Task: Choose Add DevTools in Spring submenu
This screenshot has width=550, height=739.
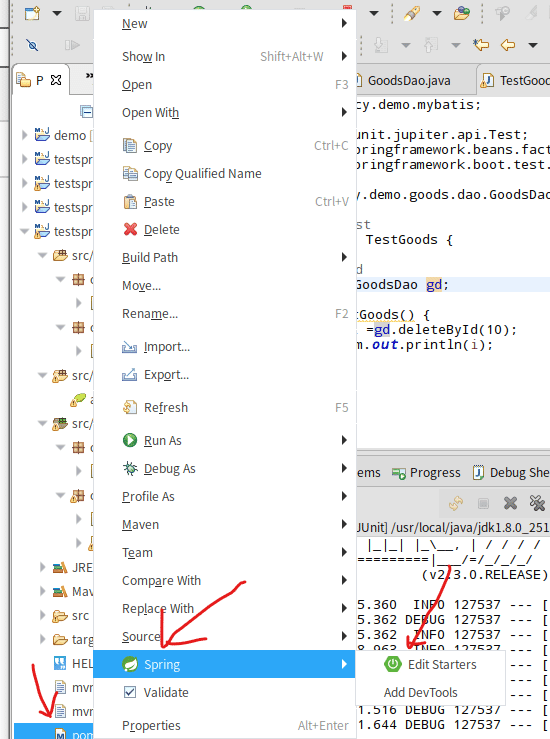Action: (420, 692)
